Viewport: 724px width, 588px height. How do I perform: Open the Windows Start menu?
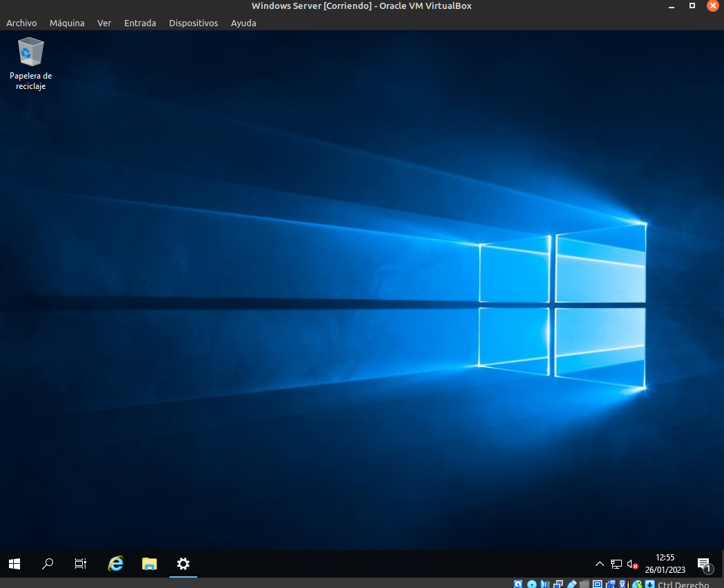tap(14, 564)
